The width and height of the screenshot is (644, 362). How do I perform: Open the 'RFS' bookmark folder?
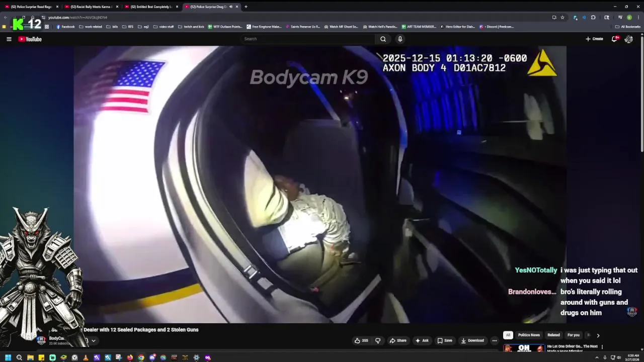pos(128,27)
